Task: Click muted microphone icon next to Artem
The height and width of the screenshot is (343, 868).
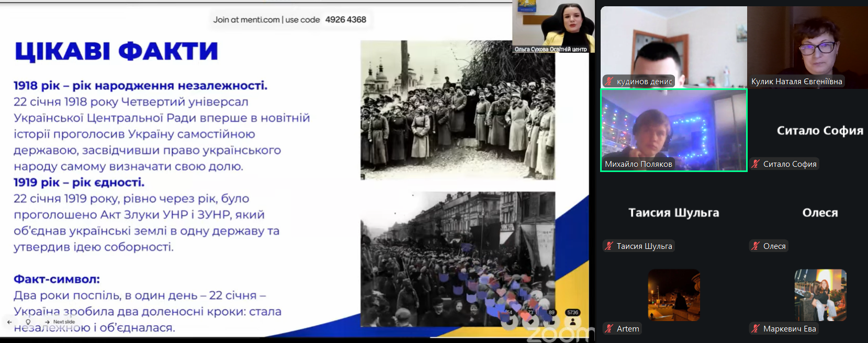Action: 609,329
